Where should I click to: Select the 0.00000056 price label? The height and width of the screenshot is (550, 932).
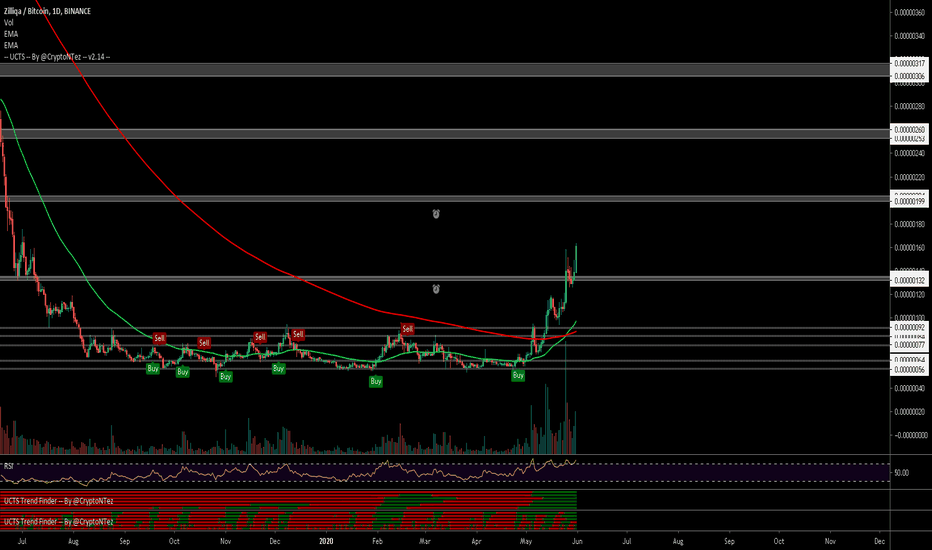pyautogui.click(x=909, y=370)
